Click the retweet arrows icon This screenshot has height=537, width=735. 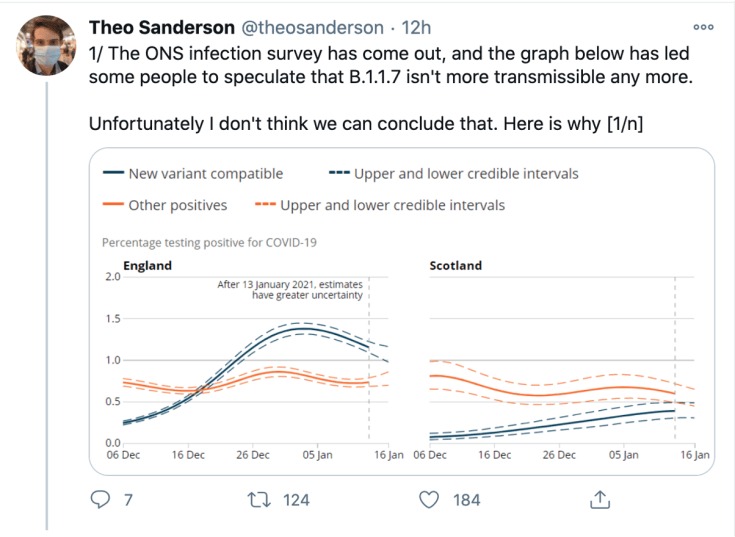click(258, 498)
